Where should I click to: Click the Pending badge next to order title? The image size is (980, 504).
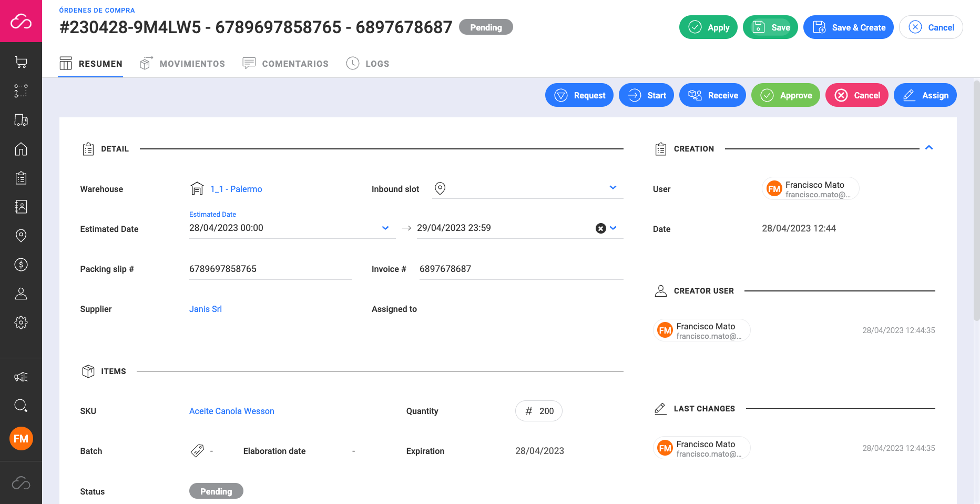[x=486, y=27]
